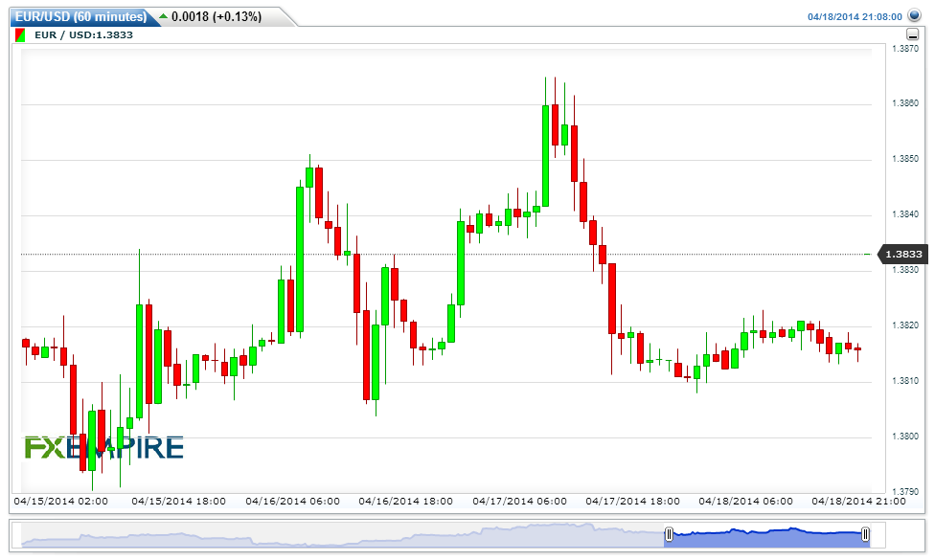Click the 1.3820 price axis label
Image resolution: width=935 pixels, height=560 pixels.
tap(905, 325)
